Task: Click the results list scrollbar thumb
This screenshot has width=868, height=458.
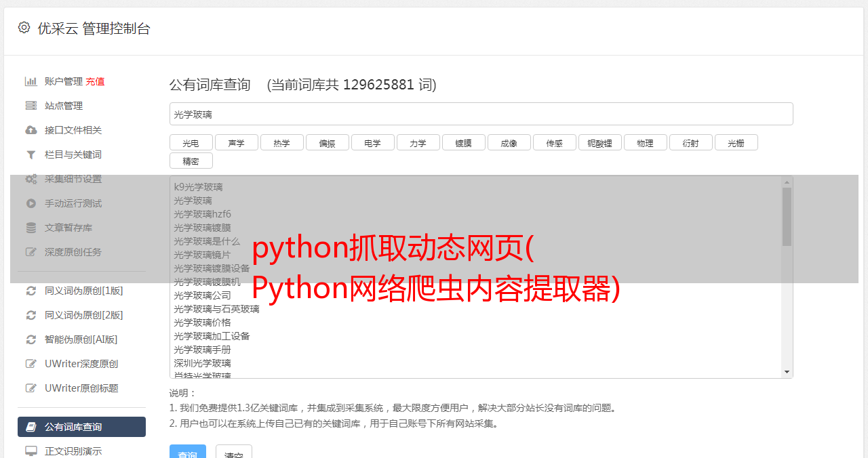Action: [x=787, y=217]
